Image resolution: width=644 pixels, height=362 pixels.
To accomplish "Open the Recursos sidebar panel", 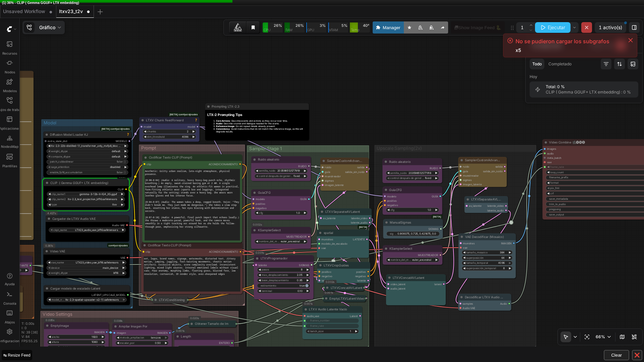I will [x=10, y=48].
